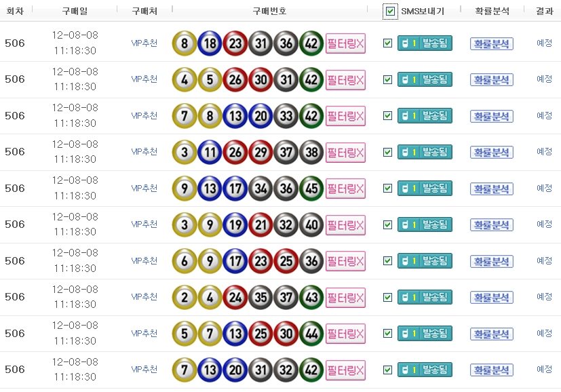Click the blue number 11 ball
The image size is (561, 392).
tap(210, 152)
